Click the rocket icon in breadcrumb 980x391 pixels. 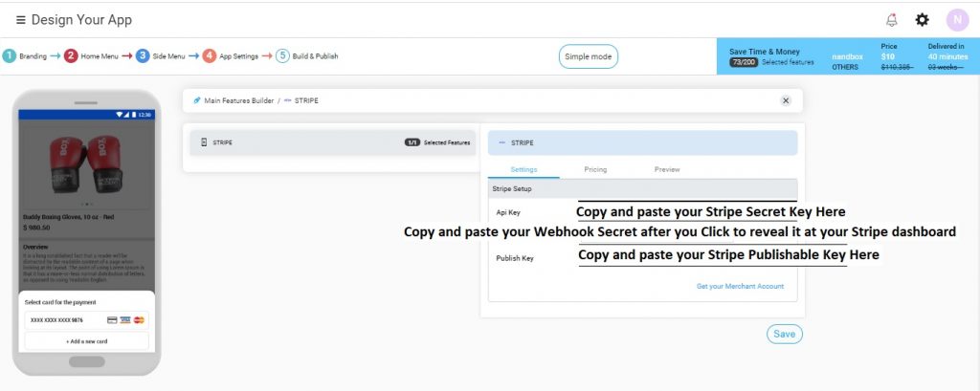(x=197, y=100)
